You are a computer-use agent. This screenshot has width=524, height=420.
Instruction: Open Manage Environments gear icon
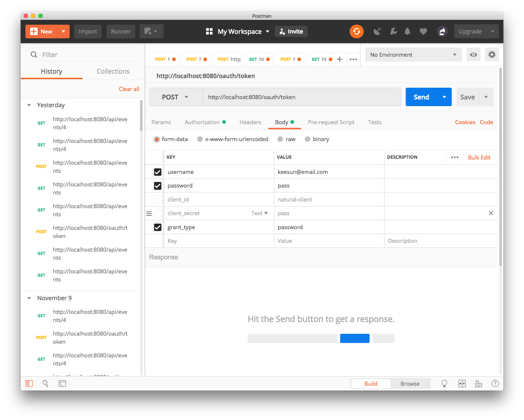[492, 55]
